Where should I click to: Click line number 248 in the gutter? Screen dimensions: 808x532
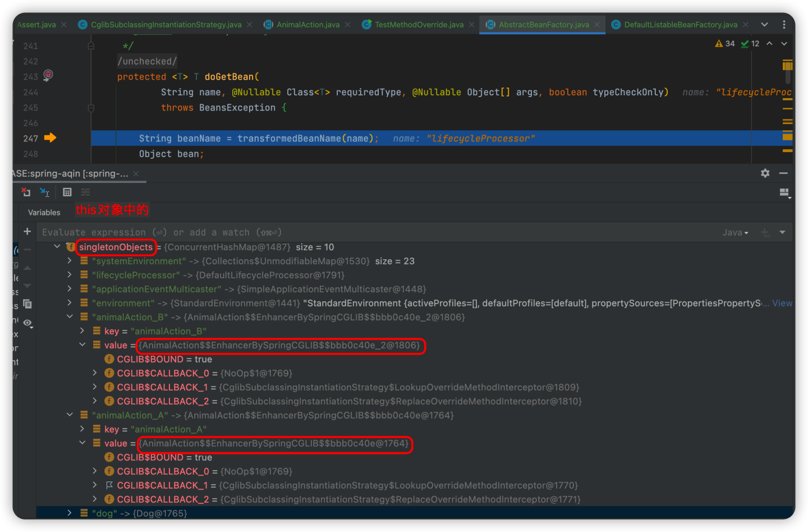pyautogui.click(x=31, y=154)
